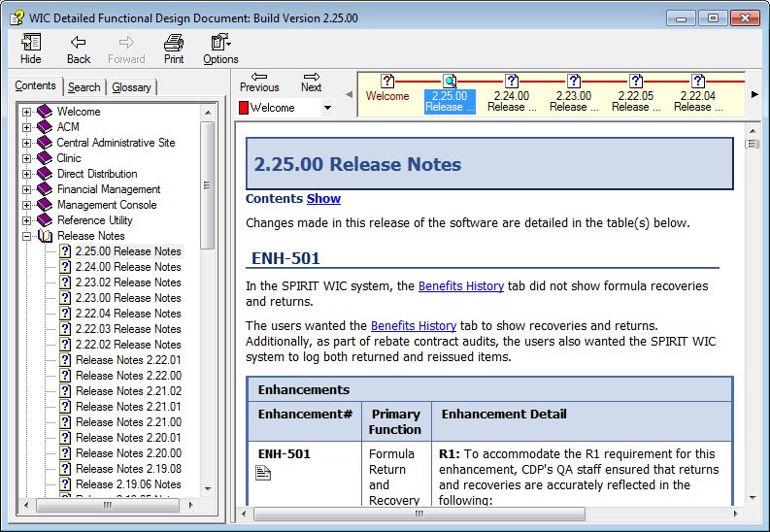
Task: Click the document icon under ENH-501
Action: point(263,473)
